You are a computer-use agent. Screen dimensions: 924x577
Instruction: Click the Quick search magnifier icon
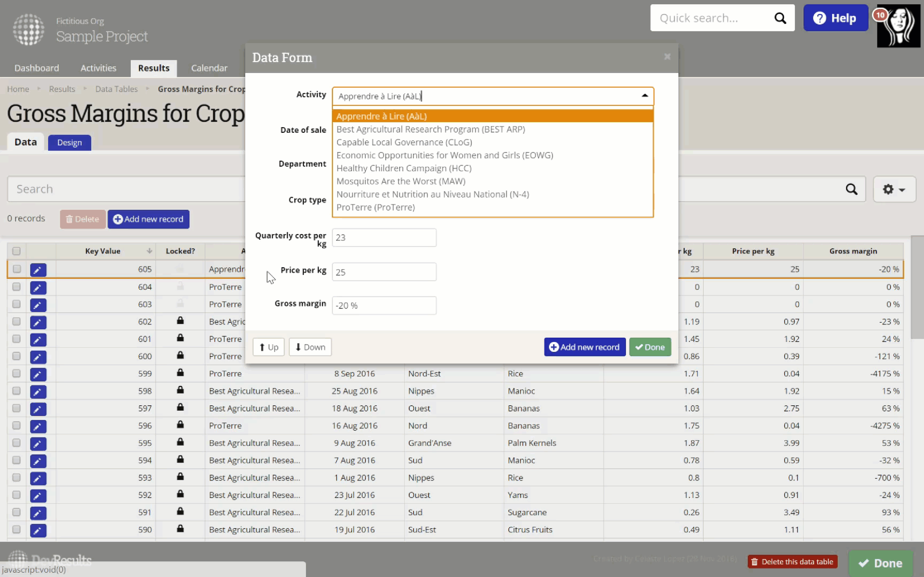pyautogui.click(x=780, y=18)
